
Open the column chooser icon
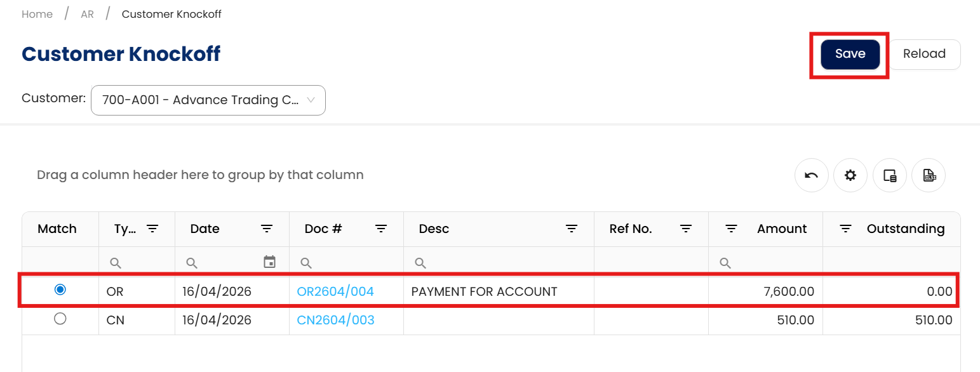point(889,176)
